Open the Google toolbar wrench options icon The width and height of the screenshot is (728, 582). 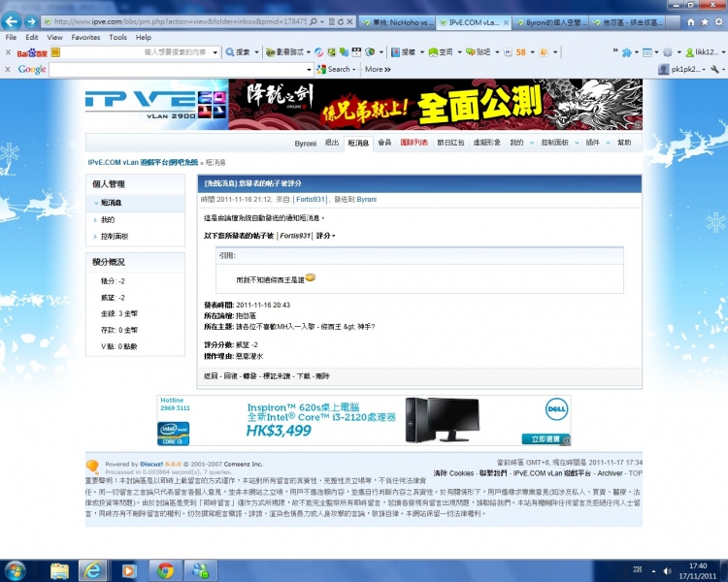[x=715, y=70]
